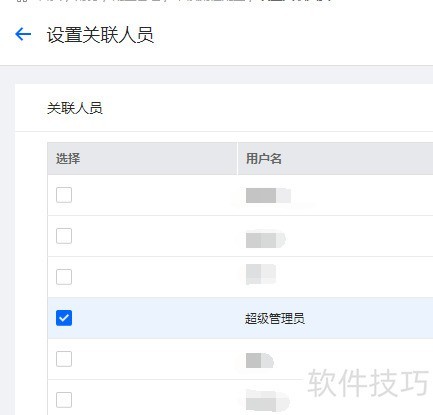
Task: Click the 设置关联人员 page title
Action: [100, 35]
